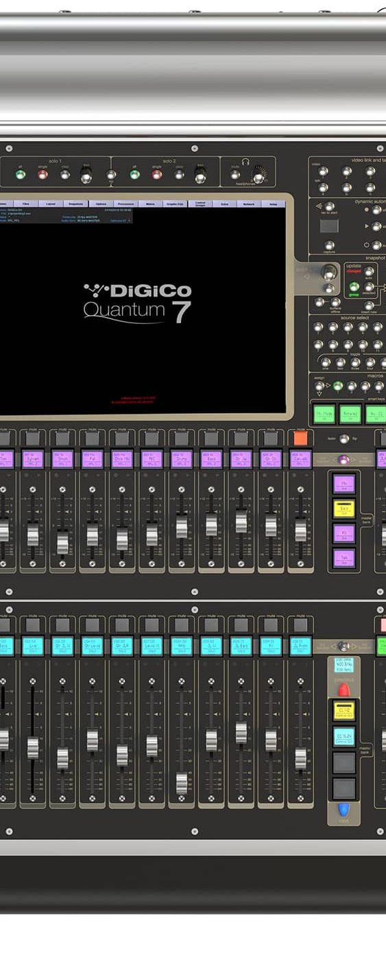The width and height of the screenshot is (386, 980).
Task: Mute the 'Bass' channel in the upper bank
Action: tap(211, 438)
